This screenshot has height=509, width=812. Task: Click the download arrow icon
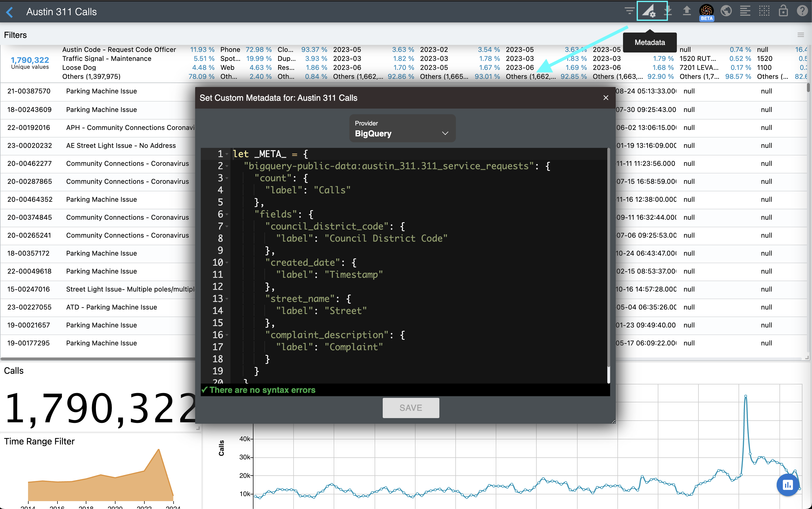(668, 11)
